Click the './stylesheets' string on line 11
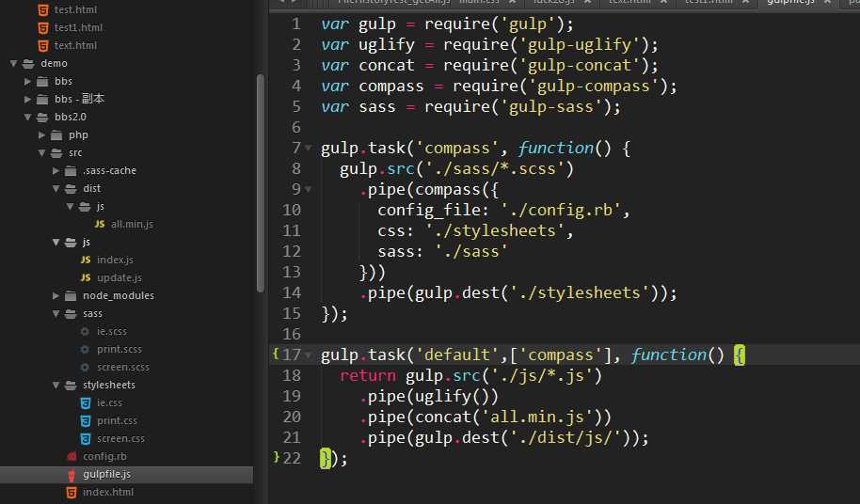The height and width of the screenshot is (504, 860). click(x=495, y=230)
